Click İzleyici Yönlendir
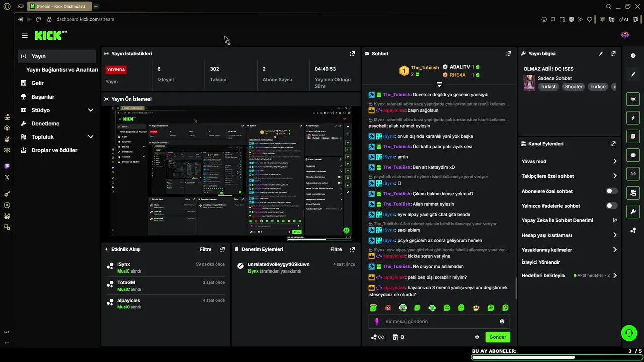 (x=541, y=262)
